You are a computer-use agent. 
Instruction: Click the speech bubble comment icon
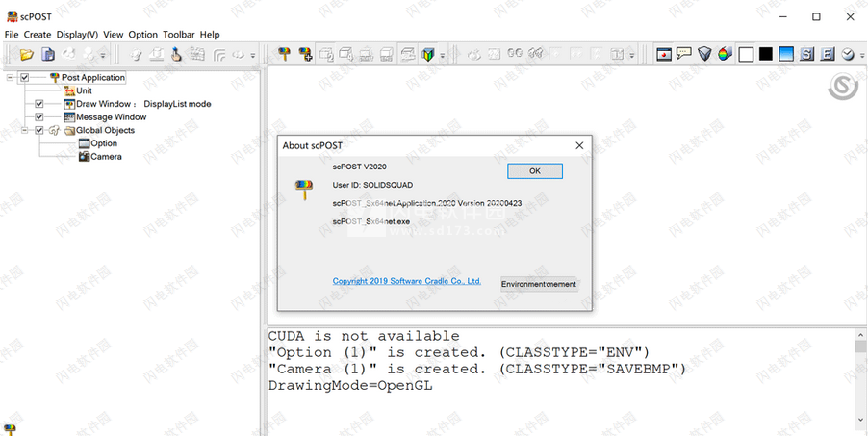point(684,54)
